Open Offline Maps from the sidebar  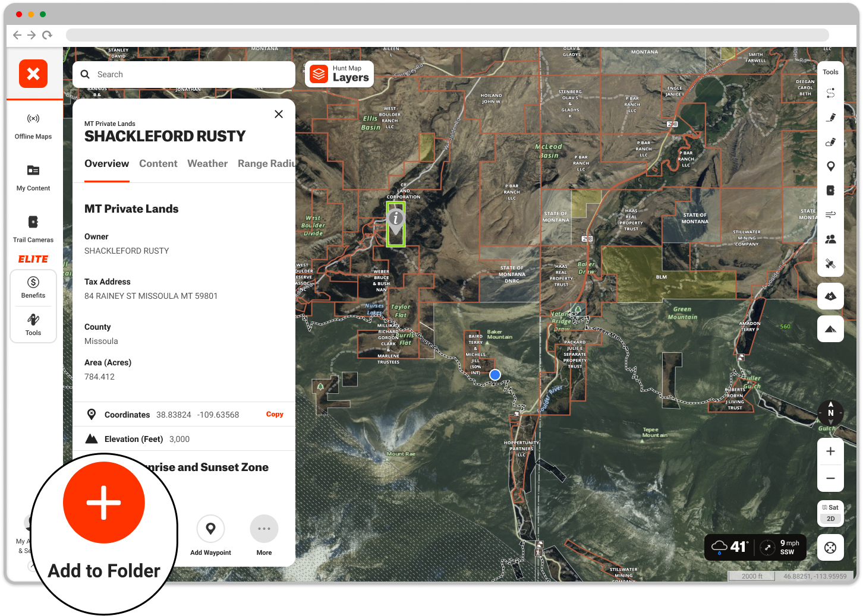coord(33,127)
